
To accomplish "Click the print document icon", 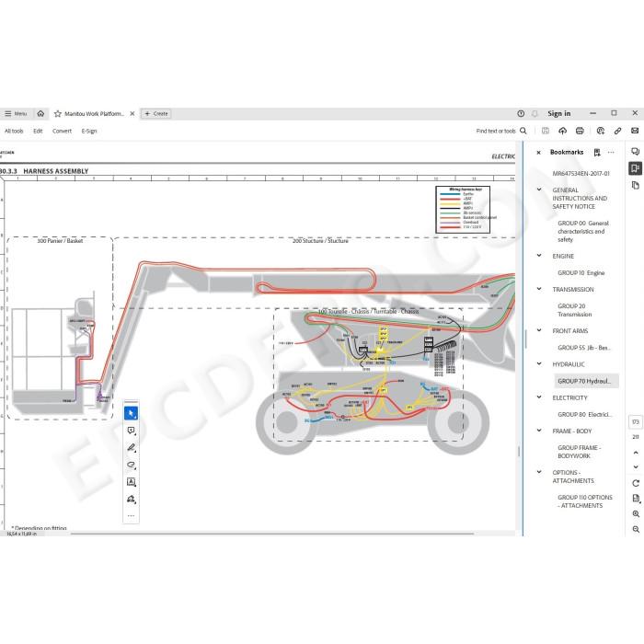I will 580,131.
